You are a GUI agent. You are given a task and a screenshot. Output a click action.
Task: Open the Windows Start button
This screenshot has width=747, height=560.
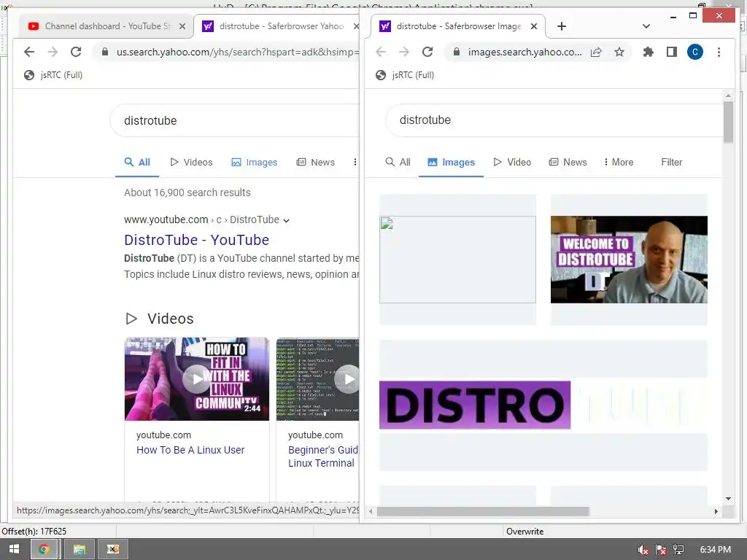click(x=14, y=549)
